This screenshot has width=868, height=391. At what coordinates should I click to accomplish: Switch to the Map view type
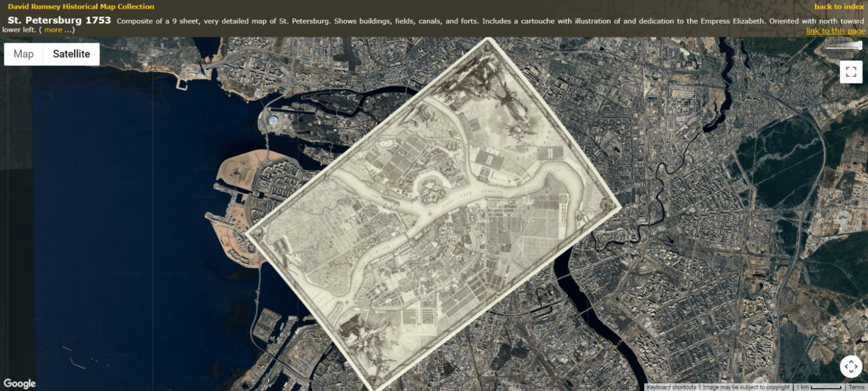[x=24, y=54]
